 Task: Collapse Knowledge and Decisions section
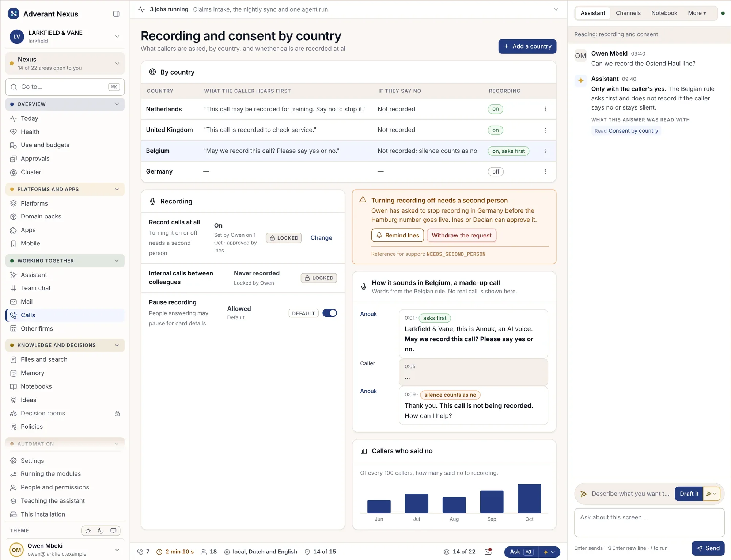65,345
